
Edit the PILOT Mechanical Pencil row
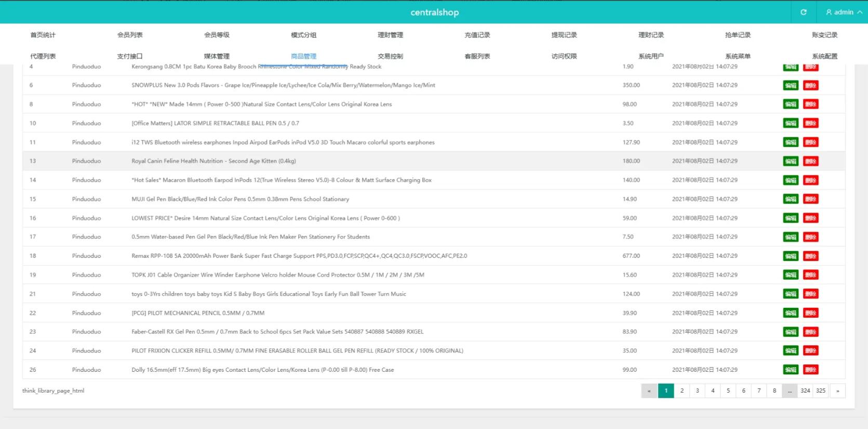point(791,313)
